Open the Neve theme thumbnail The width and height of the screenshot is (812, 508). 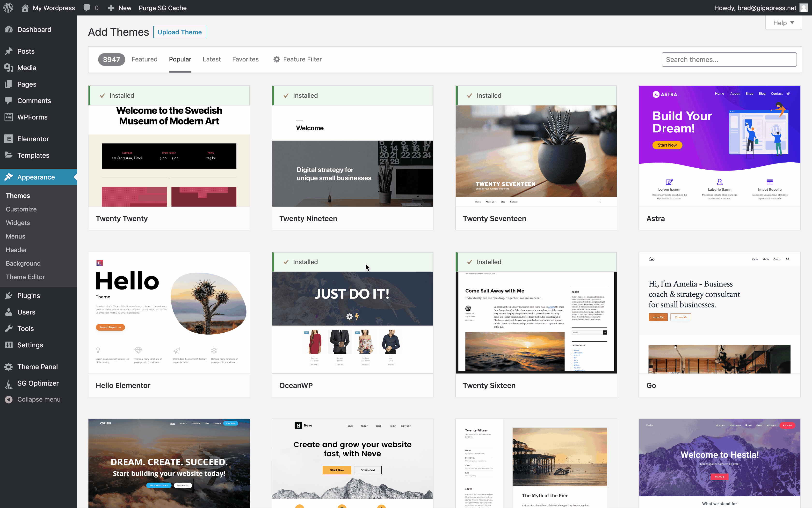tap(352, 463)
